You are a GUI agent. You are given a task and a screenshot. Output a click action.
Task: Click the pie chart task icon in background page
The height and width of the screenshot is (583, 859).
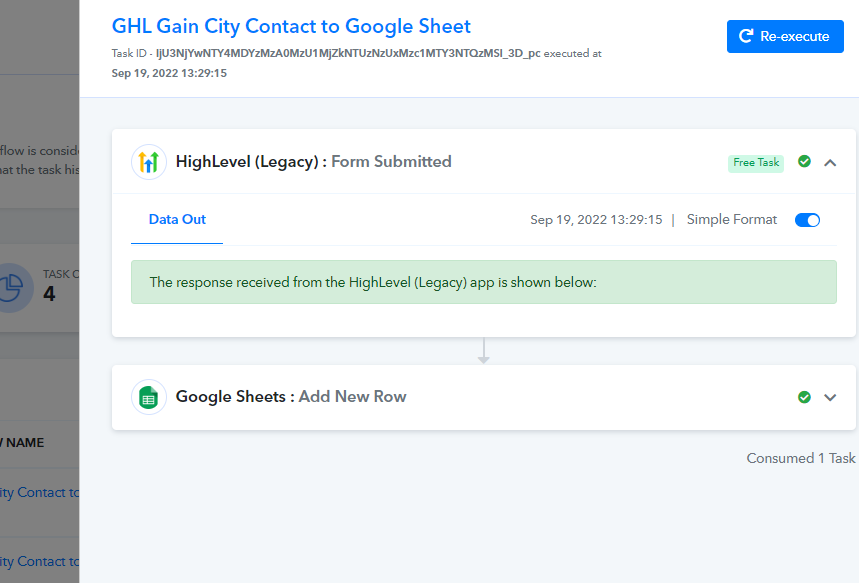click(x=12, y=288)
